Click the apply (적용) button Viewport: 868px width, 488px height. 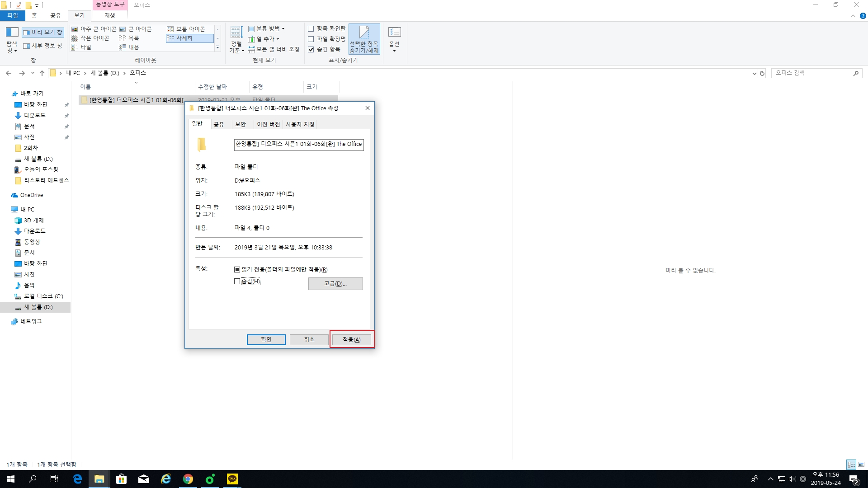351,339
